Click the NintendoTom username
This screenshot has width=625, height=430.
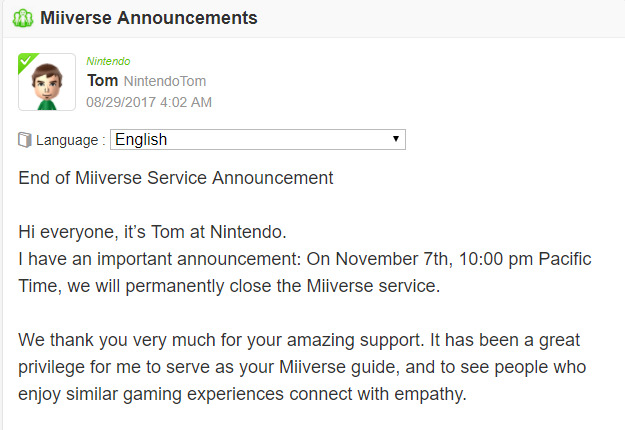tap(165, 81)
